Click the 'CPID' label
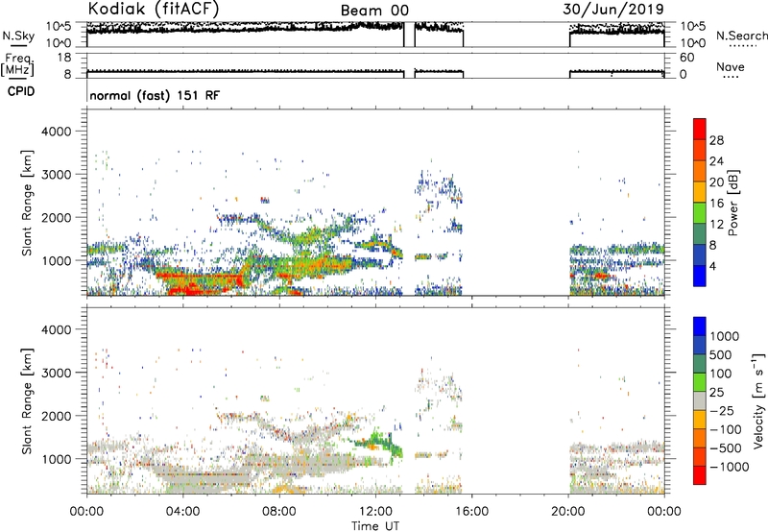Viewport: 768px width, 532px height. [x=21, y=91]
